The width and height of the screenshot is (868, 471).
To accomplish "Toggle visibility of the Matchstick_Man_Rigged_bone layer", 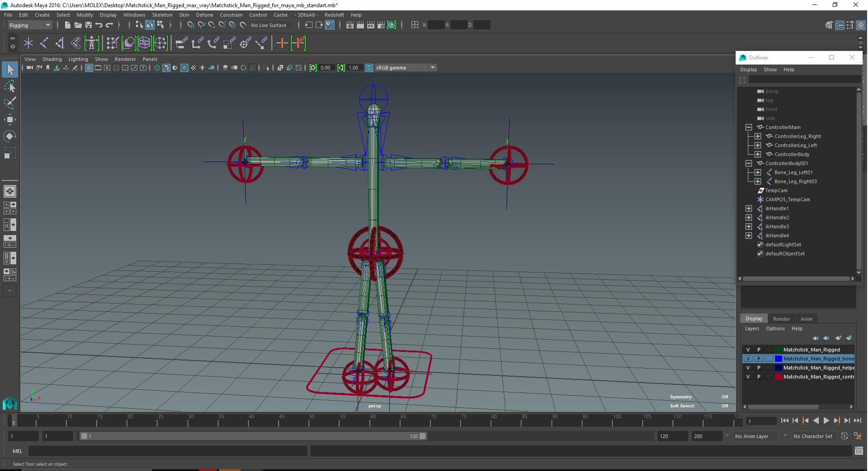I will coord(748,359).
